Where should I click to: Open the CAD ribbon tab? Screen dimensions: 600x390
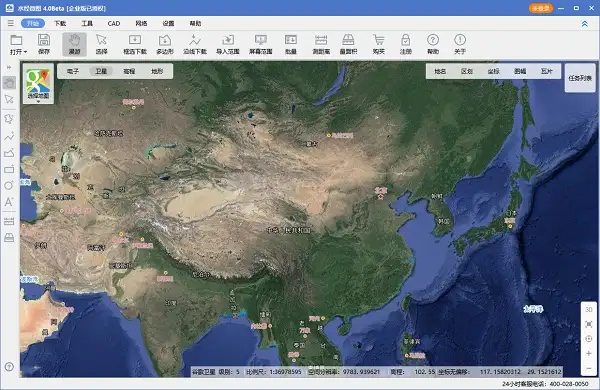point(114,23)
